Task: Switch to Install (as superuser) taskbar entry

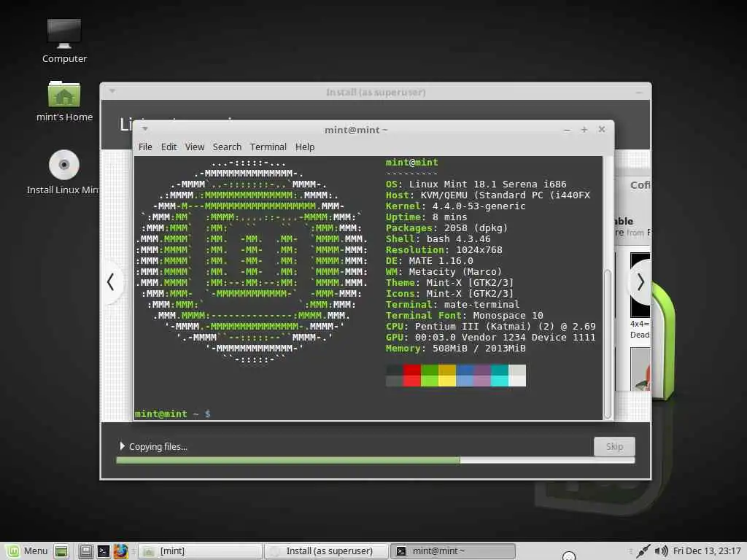Action: click(x=326, y=551)
